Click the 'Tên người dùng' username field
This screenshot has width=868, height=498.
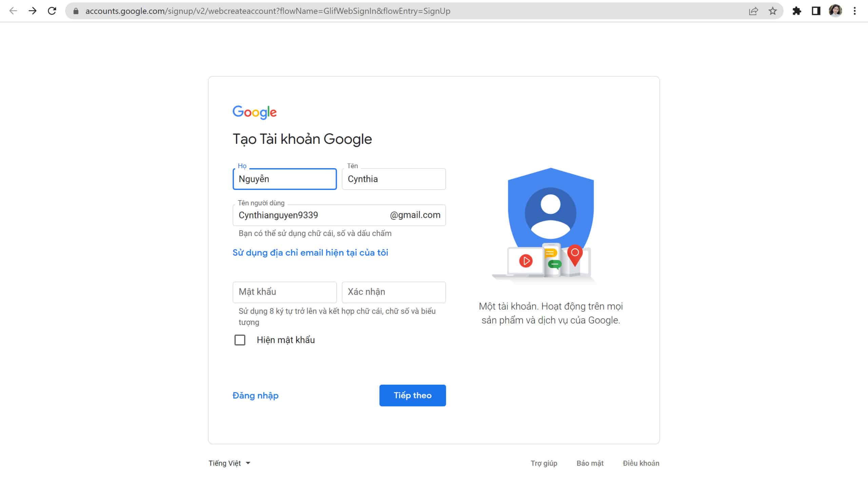point(339,215)
